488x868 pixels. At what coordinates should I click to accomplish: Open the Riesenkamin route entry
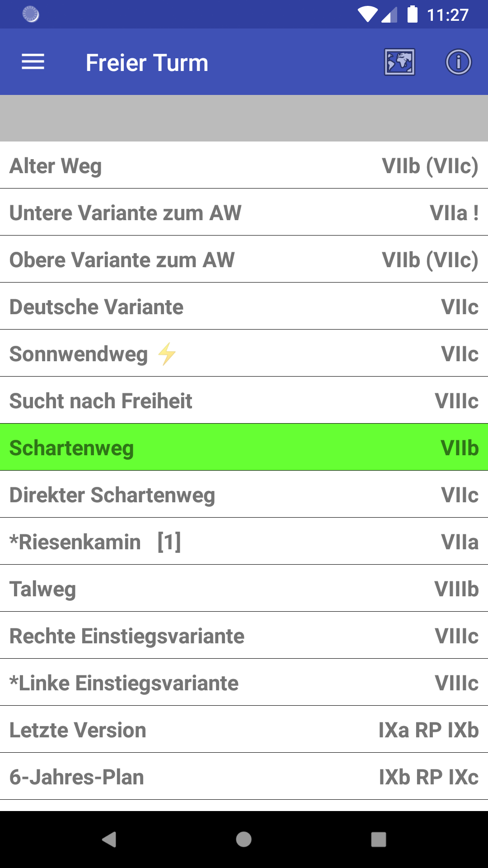point(244,542)
